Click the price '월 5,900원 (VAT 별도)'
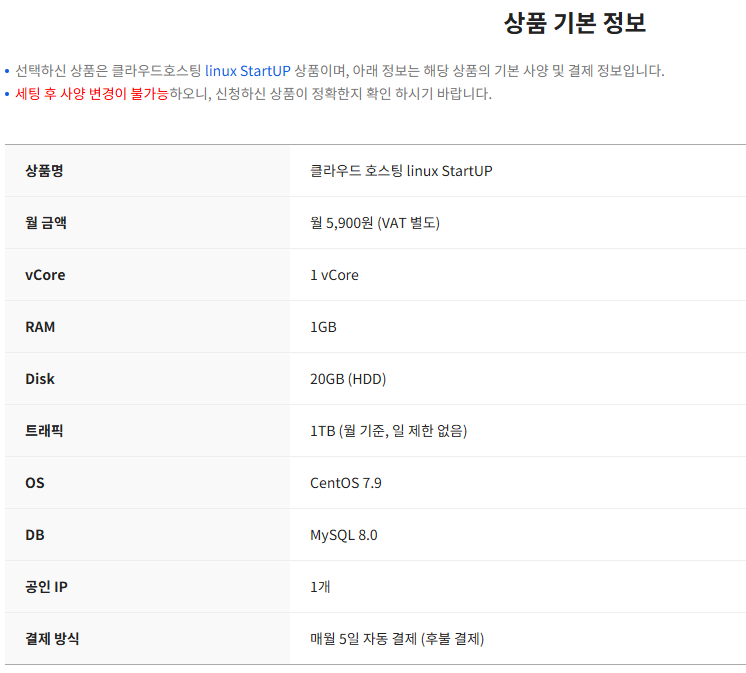The image size is (746, 673). pos(375,223)
